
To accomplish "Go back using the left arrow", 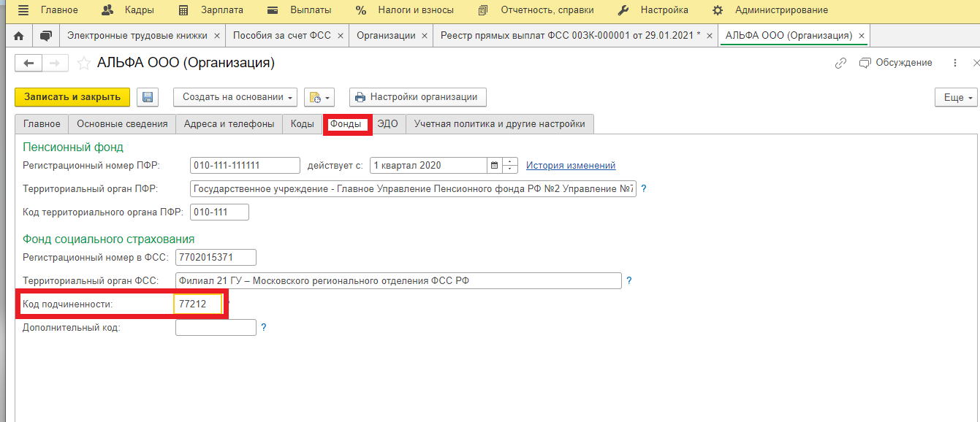I will click(x=29, y=64).
